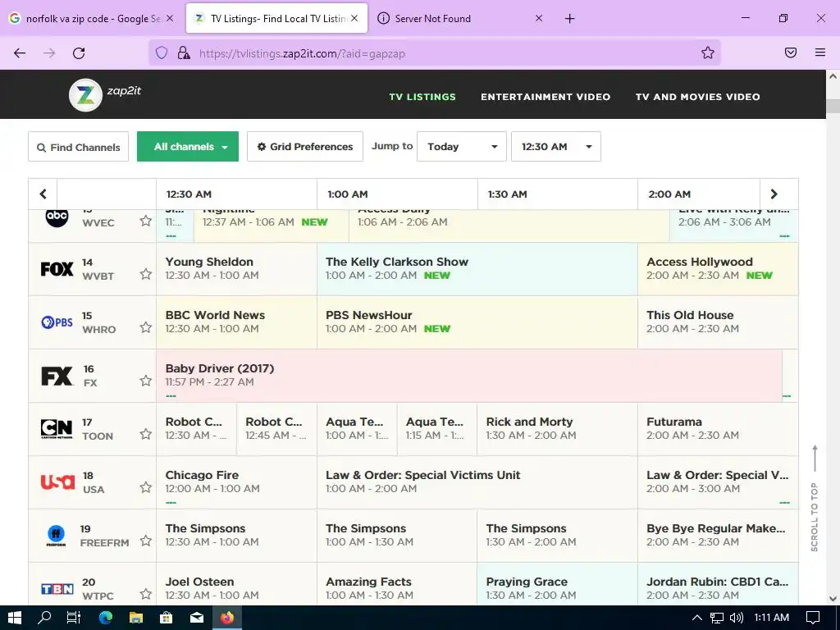Click the page vertical scrollbar thumb

click(833, 106)
